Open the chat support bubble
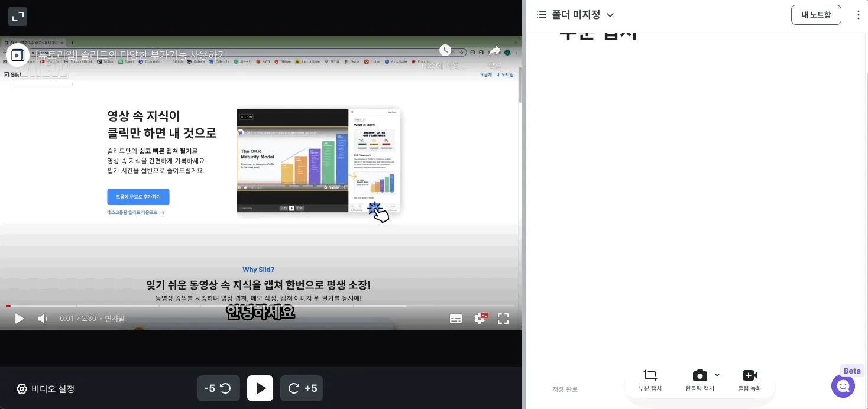The width and height of the screenshot is (868, 409). 843,387
